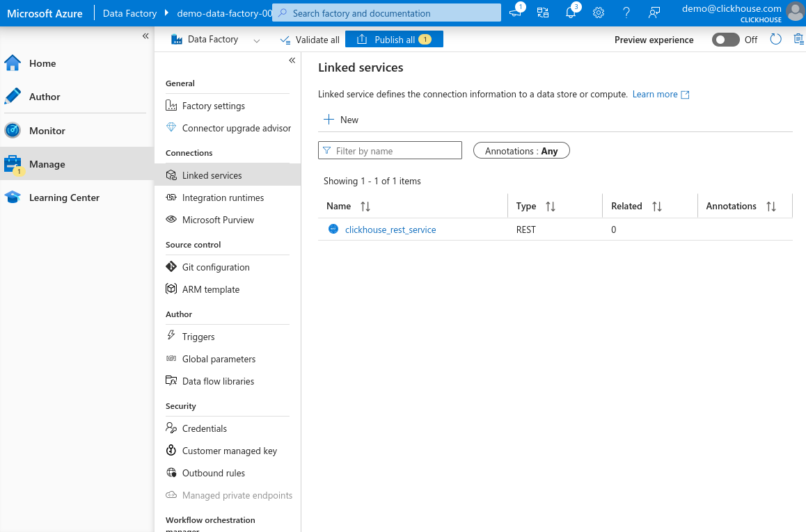Open the Annotations Any filter dropdown
The image size is (806, 532).
pyautogui.click(x=521, y=150)
